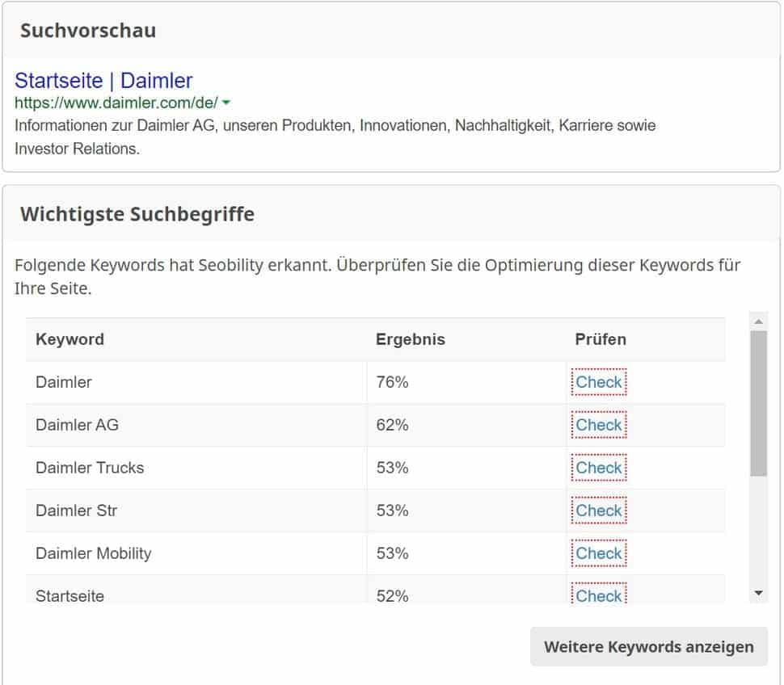Click the 62% result value

pyautogui.click(x=392, y=425)
